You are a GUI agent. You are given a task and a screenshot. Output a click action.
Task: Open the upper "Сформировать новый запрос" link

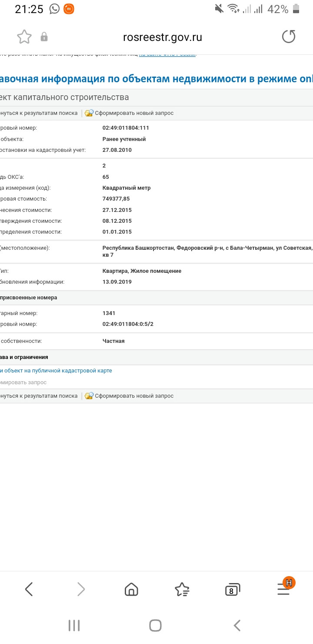point(134,113)
